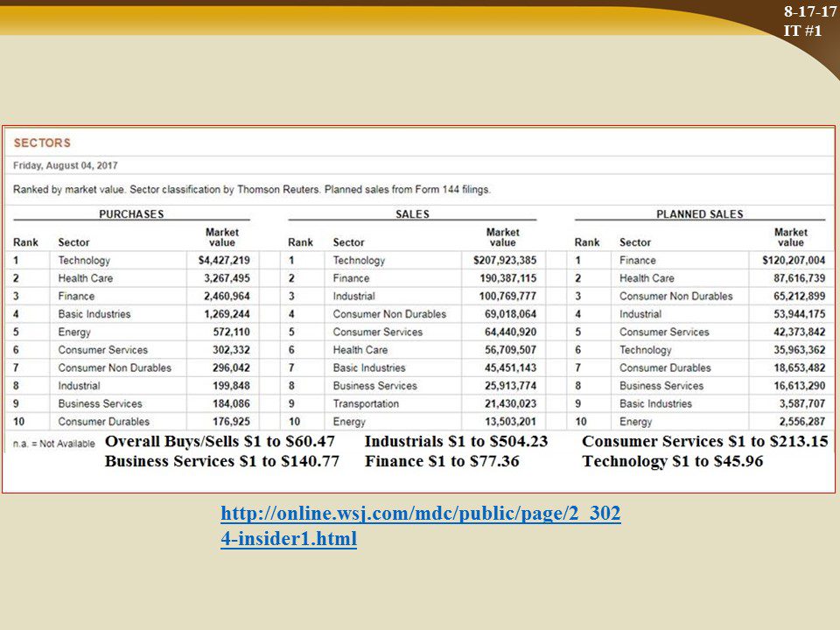
Task: Select 'Consumer Durables' in the Purchases table
Action: [104, 422]
